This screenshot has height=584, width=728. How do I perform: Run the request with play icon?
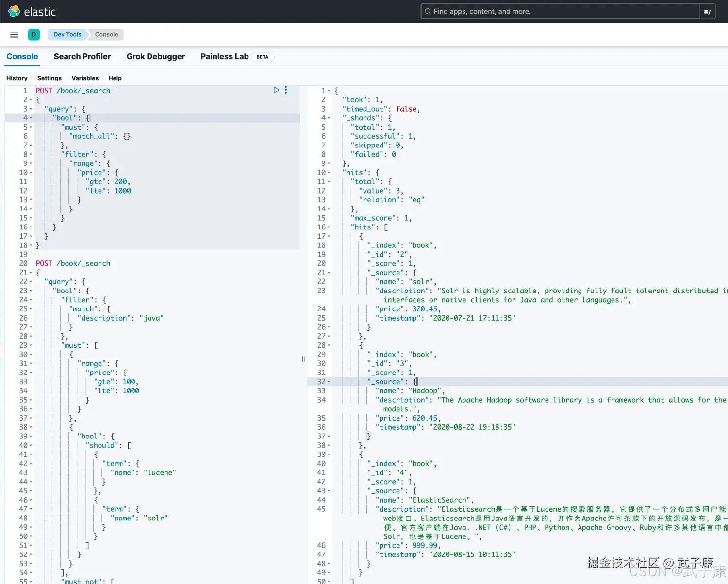(276, 90)
